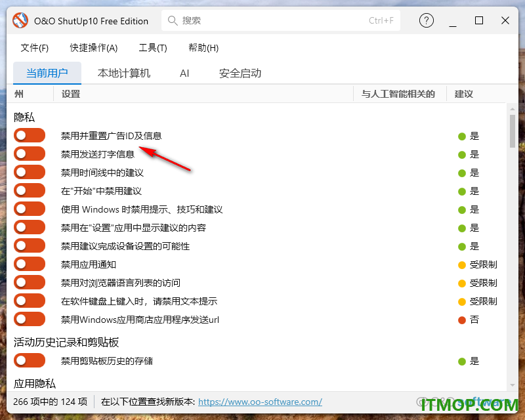Enable 禁用建议完成设备设置的可能性 switch
This screenshot has height=420, width=525.
coord(30,246)
